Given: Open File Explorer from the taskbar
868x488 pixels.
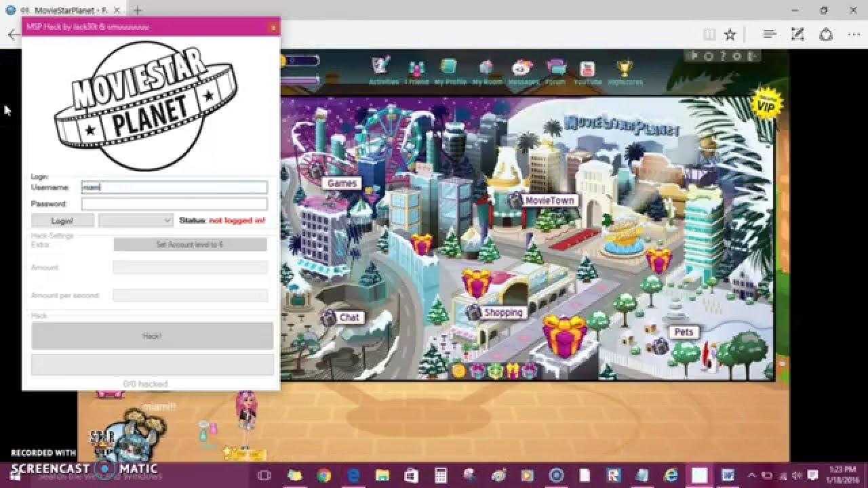Looking at the screenshot, I should (382, 475).
